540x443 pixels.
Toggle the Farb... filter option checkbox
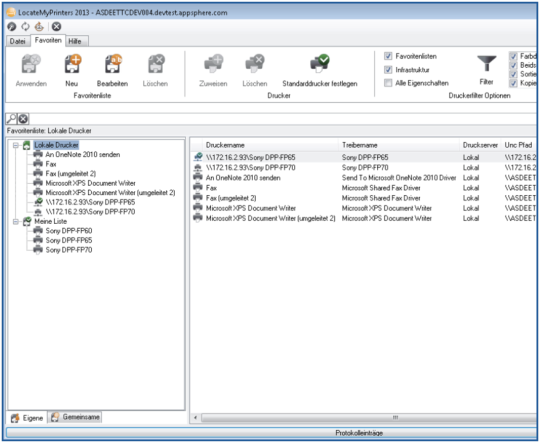coord(513,56)
